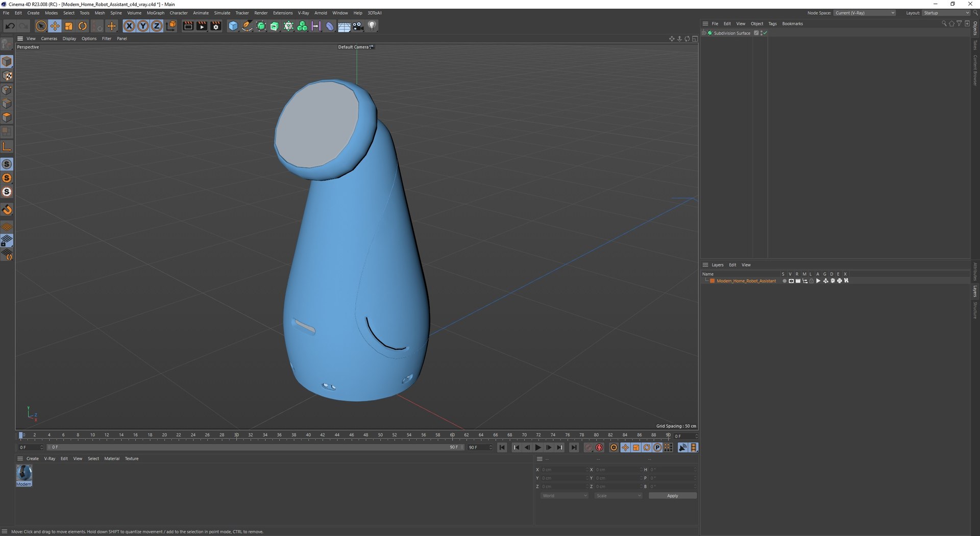Screen dimensions: 980x536
Task: Add a Cube primitive object
Action: [233, 26]
